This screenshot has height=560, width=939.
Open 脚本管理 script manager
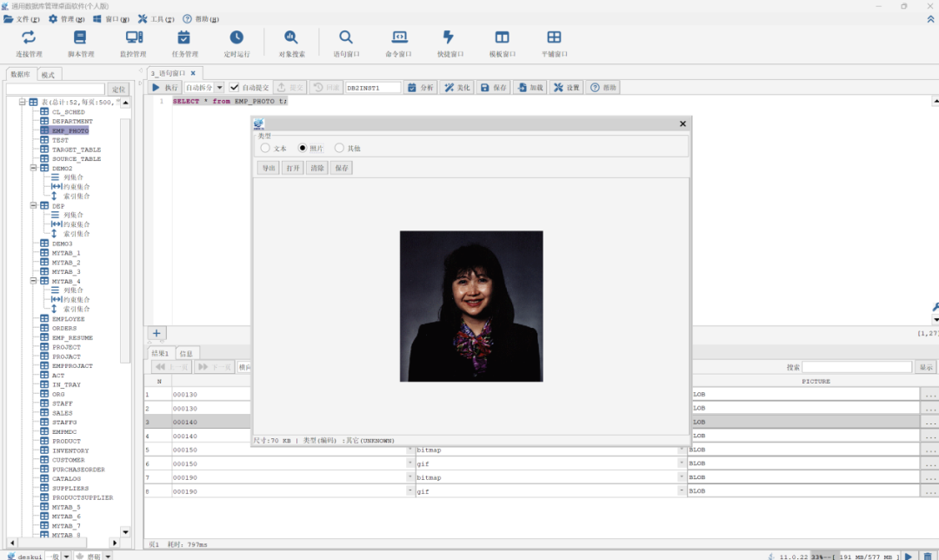click(80, 43)
